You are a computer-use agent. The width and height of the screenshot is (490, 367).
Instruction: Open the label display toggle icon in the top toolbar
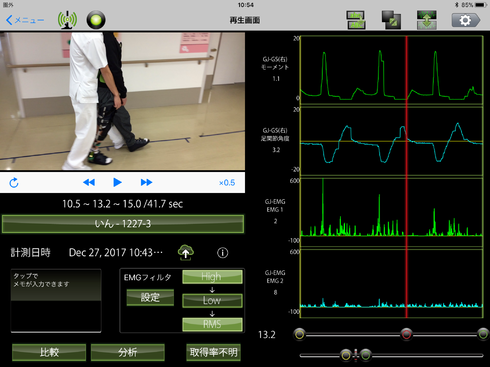[356, 20]
